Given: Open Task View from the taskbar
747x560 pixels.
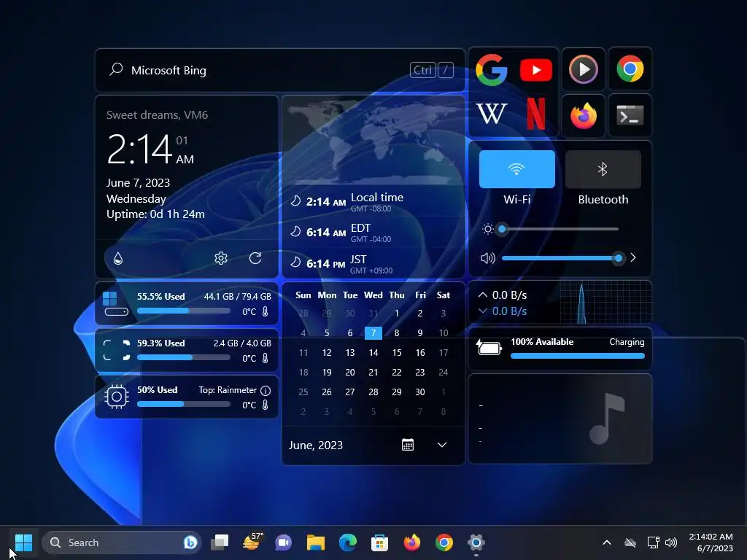Looking at the screenshot, I should (x=220, y=542).
